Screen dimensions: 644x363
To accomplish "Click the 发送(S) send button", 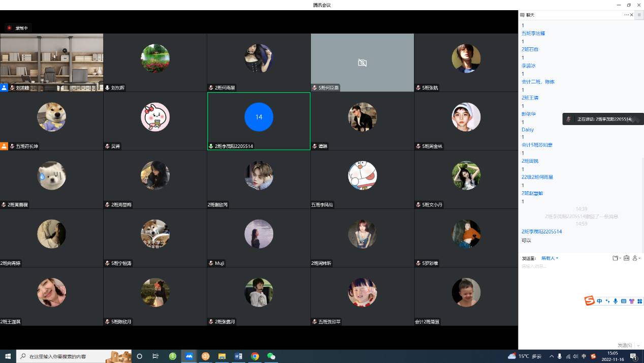I will 625,345.
